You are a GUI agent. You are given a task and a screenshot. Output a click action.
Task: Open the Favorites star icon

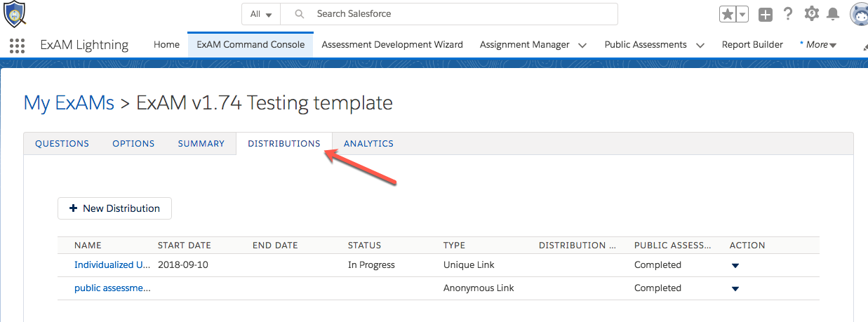(x=728, y=14)
